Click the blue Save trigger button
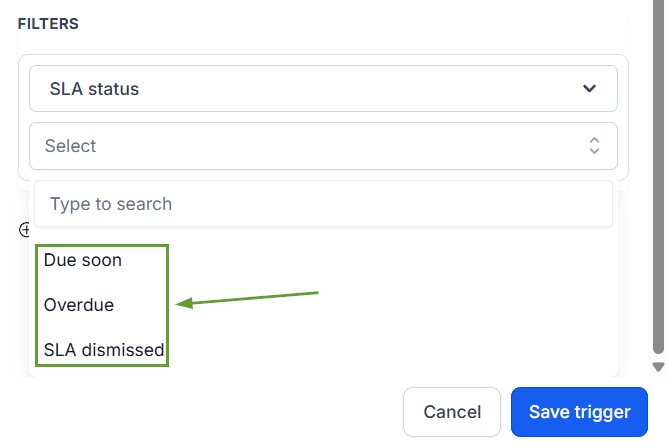Image resolution: width=668 pixels, height=447 pixels. tap(579, 412)
